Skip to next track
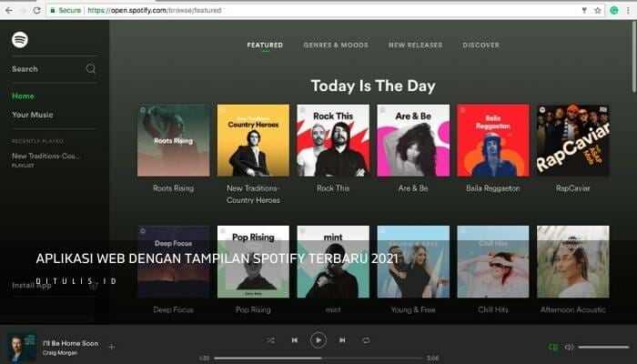The image size is (637, 364). (x=342, y=340)
